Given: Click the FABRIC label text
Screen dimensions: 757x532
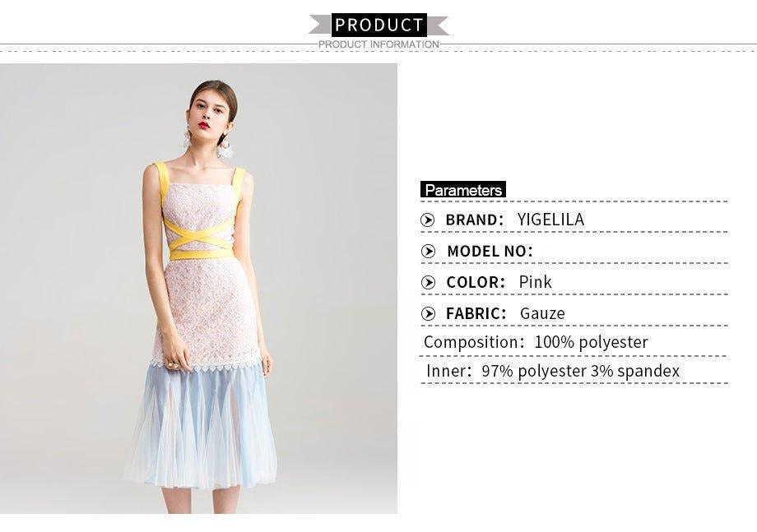Looking at the screenshot, I should tap(476, 313).
